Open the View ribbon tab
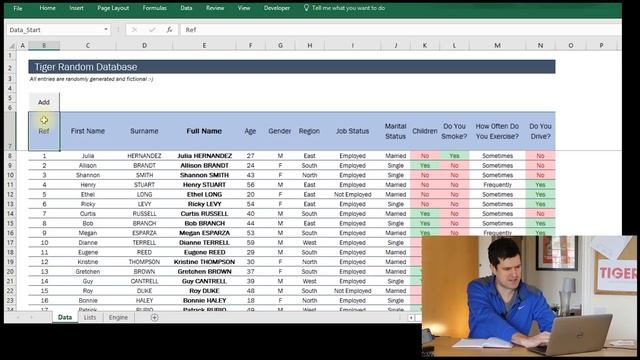Image resolution: width=640 pixels, height=360 pixels. [x=244, y=8]
